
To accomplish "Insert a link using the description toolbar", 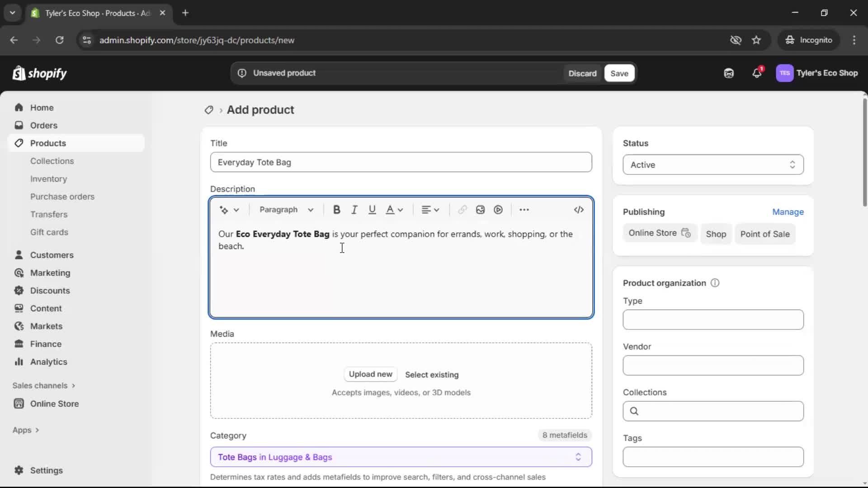I will (x=462, y=210).
